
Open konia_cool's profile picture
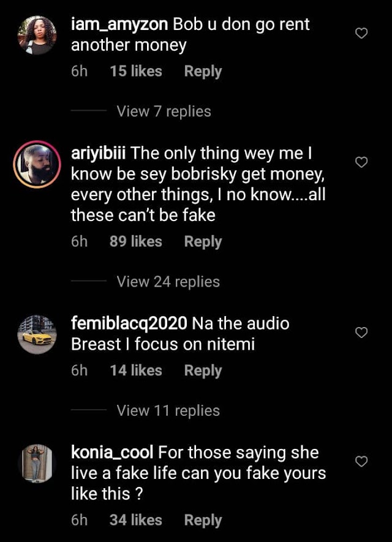(x=37, y=463)
